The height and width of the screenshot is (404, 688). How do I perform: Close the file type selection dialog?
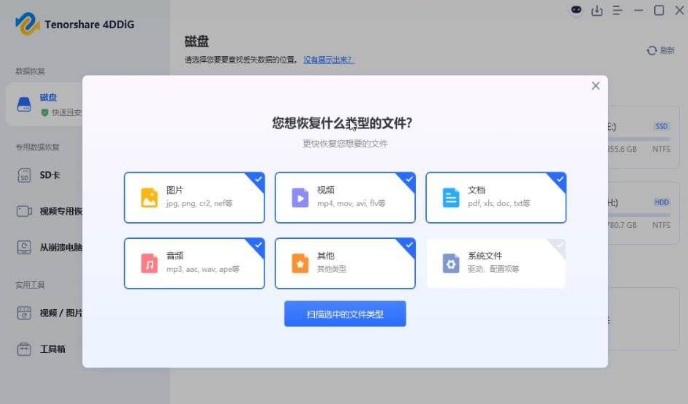click(595, 86)
